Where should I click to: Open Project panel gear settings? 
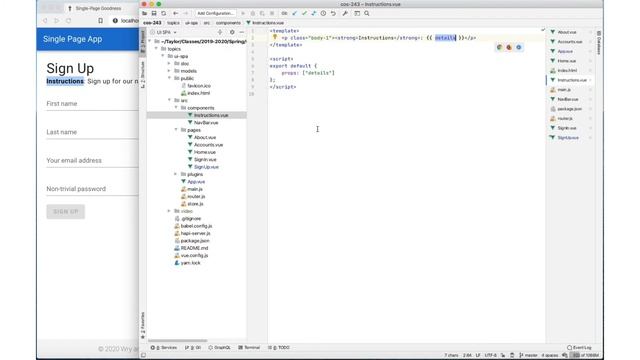pos(232,32)
